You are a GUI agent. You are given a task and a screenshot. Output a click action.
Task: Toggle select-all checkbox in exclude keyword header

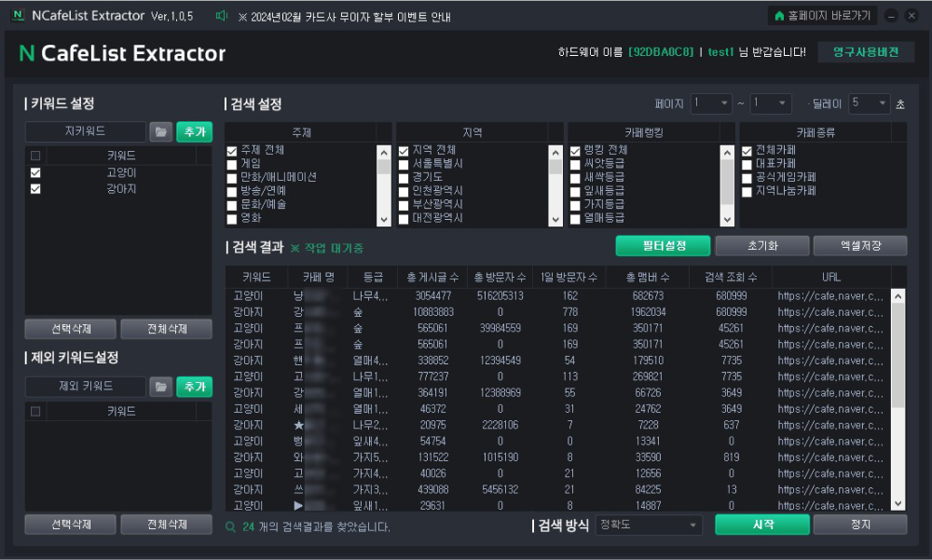click(x=35, y=411)
